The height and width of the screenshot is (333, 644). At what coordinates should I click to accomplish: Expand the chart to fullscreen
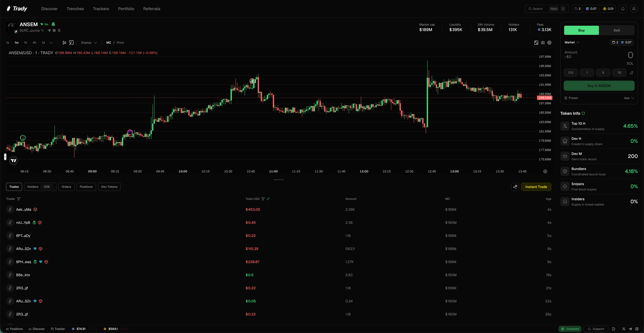click(536, 43)
